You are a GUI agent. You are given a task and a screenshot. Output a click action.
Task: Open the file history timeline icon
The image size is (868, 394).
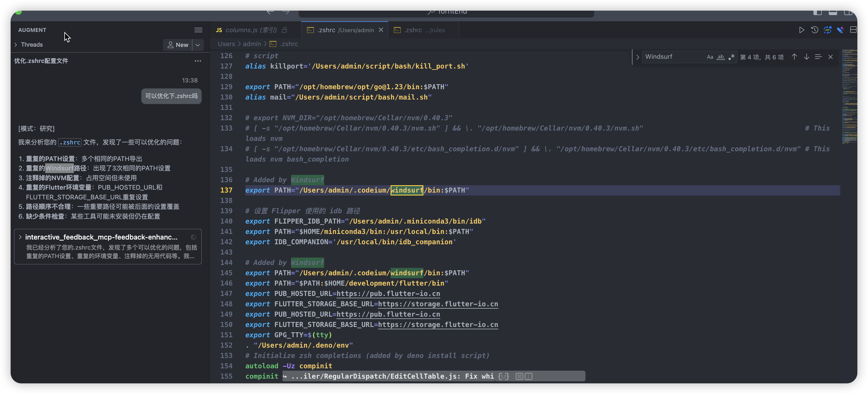(815, 30)
